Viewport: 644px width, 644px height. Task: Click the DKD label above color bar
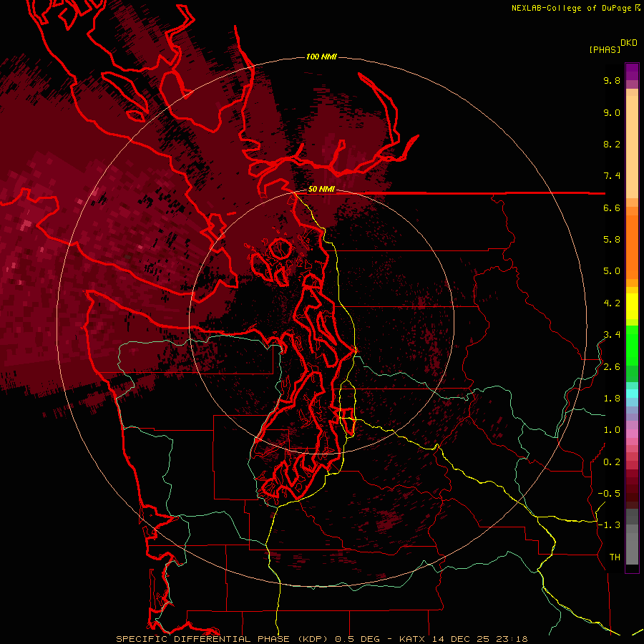pyautogui.click(x=629, y=43)
